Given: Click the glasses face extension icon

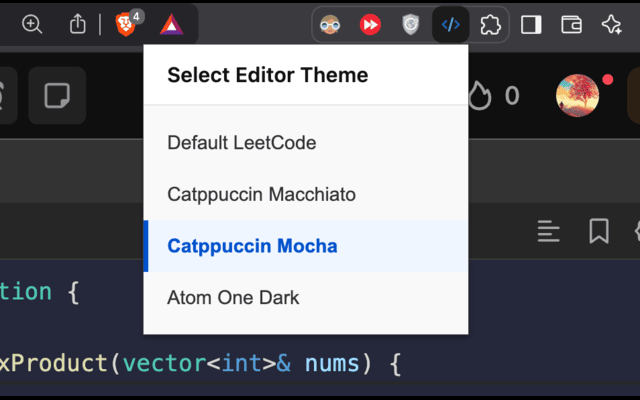Looking at the screenshot, I should pyautogui.click(x=330, y=24).
